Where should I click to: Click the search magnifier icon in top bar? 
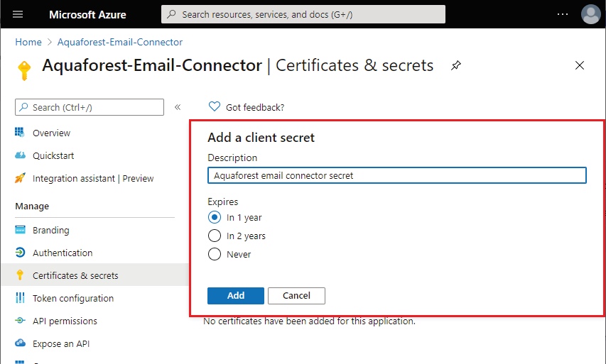pyautogui.click(x=172, y=14)
